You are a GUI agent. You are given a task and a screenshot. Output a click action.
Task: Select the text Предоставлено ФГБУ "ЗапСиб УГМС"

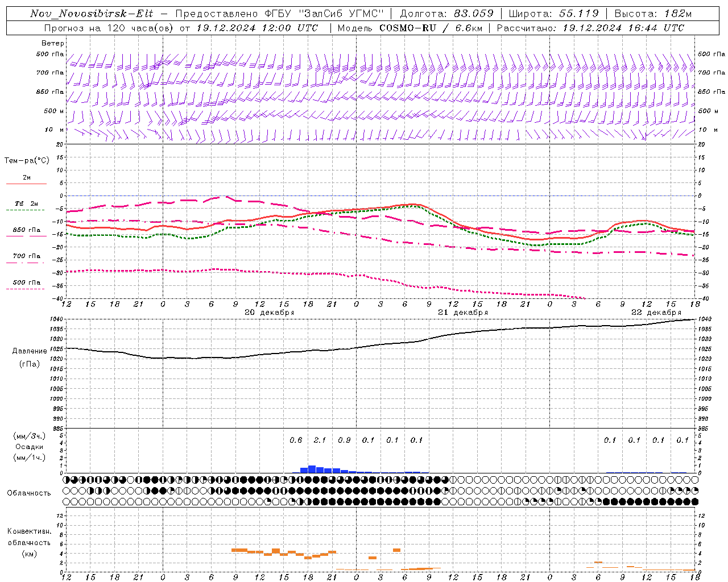click(279, 14)
